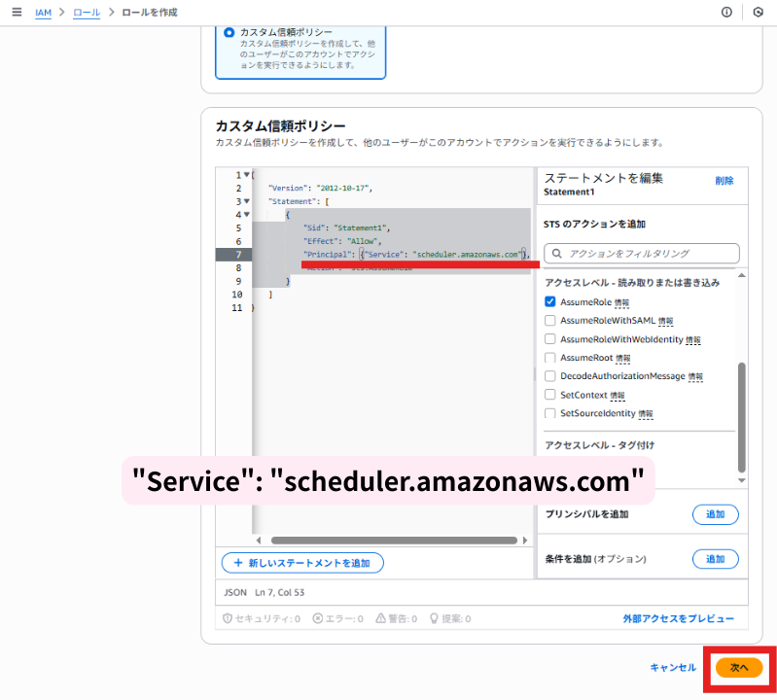
Task: Click the Ln 7, Col 53 status text
Action: point(279,592)
